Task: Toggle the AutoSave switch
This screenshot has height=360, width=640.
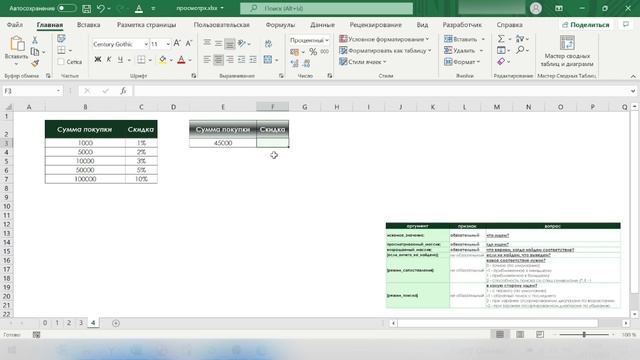Action: coord(66,8)
